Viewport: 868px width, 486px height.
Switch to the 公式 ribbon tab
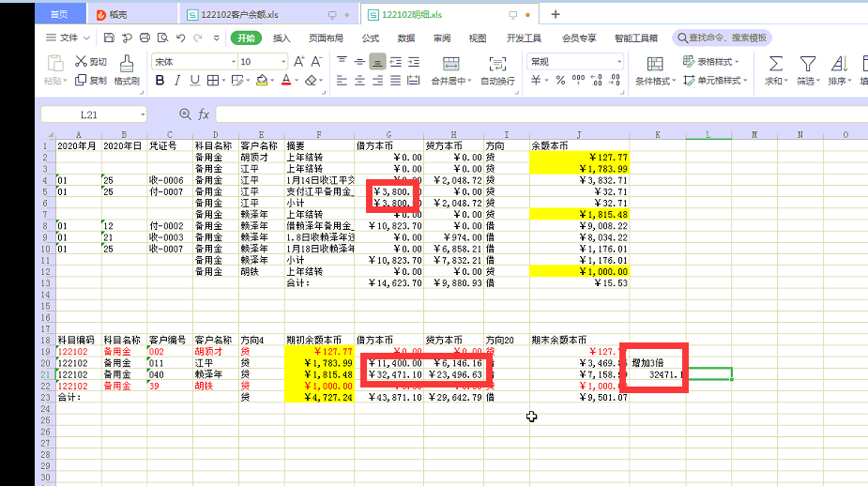pos(371,38)
